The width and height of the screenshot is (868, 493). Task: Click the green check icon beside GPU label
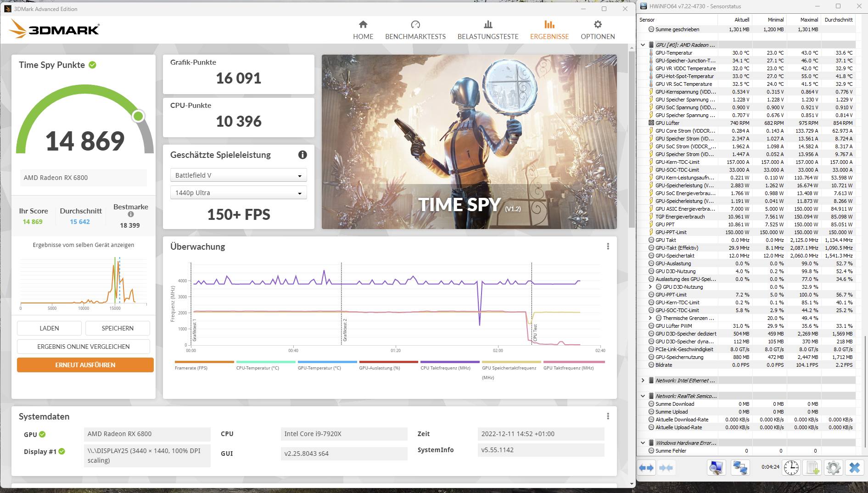tap(42, 434)
